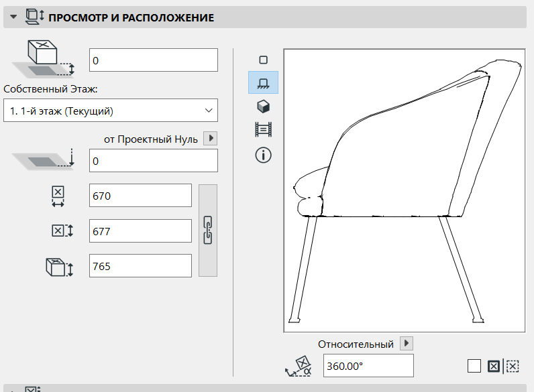Open the Собственный Этаж dropdown
Image resolution: width=534 pixels, height=392 pixels.
pos(110,110)
